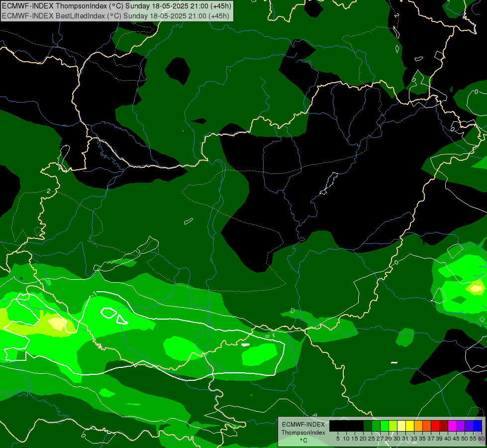This screenshot has width=487, height=448.
Task: Click the legend tick value 10
Action: coord(346,439)
